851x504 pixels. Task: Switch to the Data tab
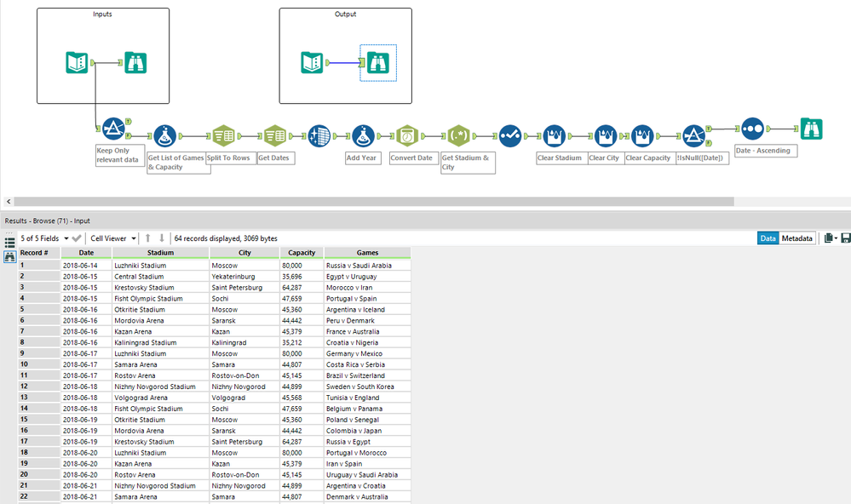(x=768, y=238)
